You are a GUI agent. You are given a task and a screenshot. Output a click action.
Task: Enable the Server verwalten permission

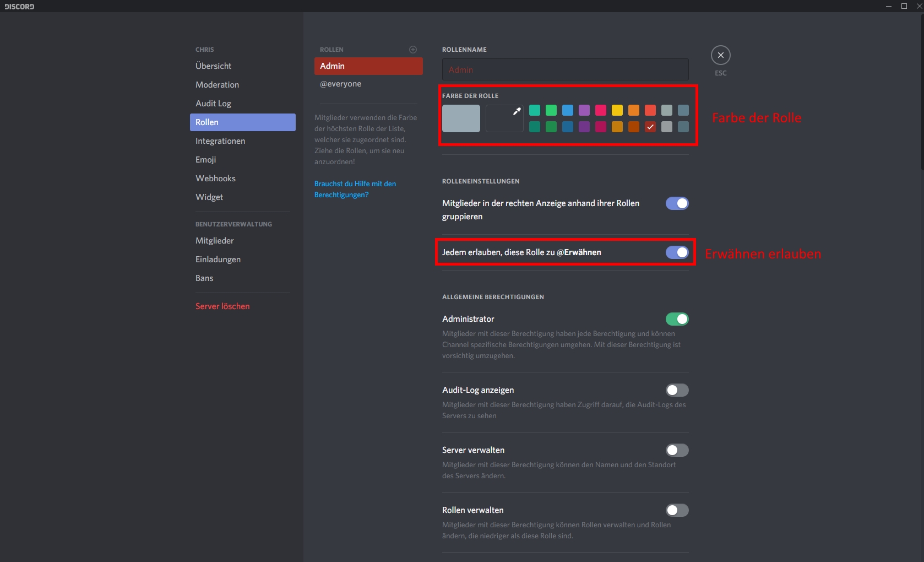point(677,450)
